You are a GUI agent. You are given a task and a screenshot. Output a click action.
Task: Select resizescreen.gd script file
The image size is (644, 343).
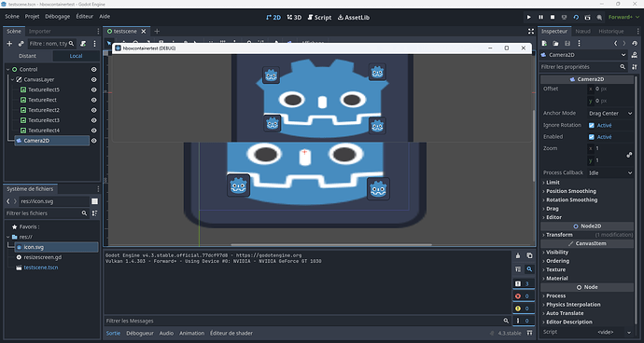[x=43, y=257]
